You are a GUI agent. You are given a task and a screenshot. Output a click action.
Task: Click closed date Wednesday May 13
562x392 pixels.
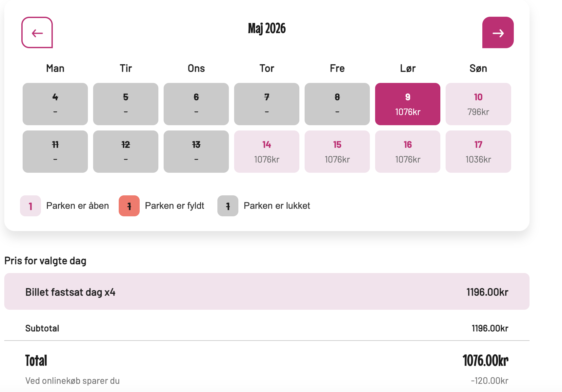click(196, 151)
